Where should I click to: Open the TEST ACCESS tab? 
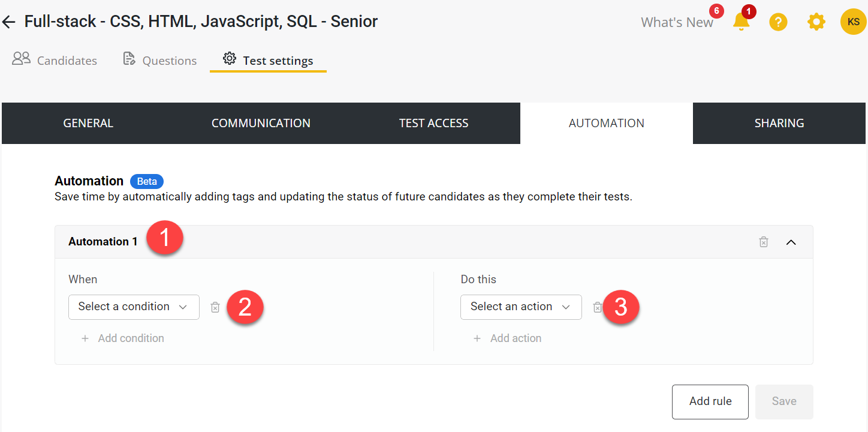433,124
